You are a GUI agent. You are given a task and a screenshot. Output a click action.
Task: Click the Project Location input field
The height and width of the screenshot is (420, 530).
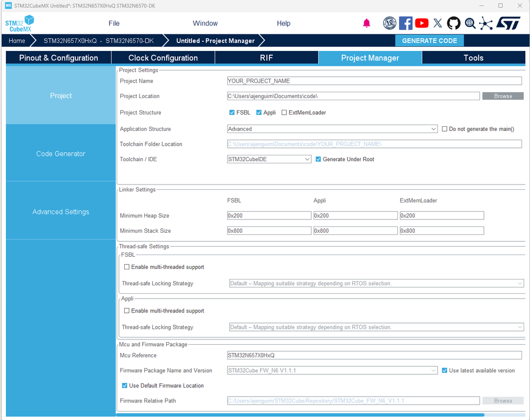point(353,96)
